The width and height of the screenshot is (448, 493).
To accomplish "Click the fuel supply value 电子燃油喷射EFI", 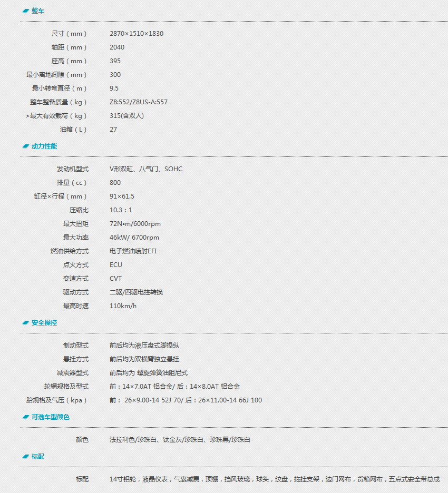I will (133, 251).
